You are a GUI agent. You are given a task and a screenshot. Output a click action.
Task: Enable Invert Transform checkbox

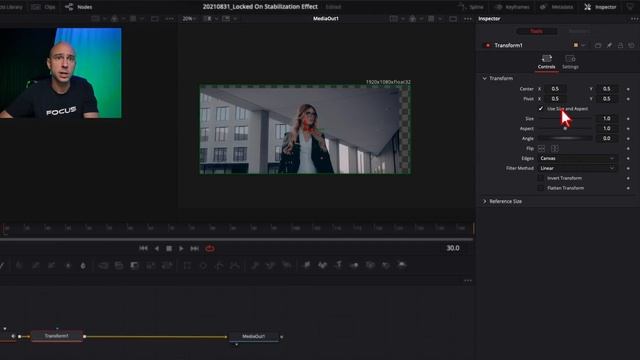tap(540, 178)
